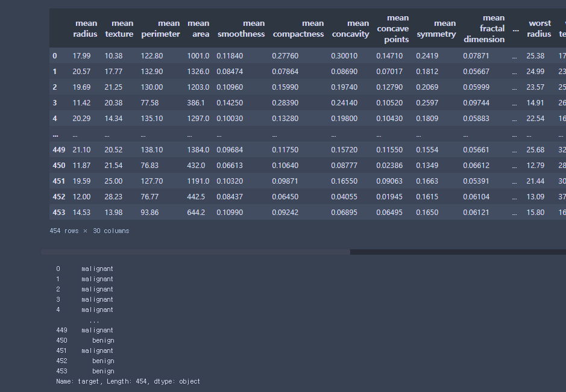Click the 'benign' label for index 450
566x392 pixels.
pyautogui.click(x=103, y=340)
